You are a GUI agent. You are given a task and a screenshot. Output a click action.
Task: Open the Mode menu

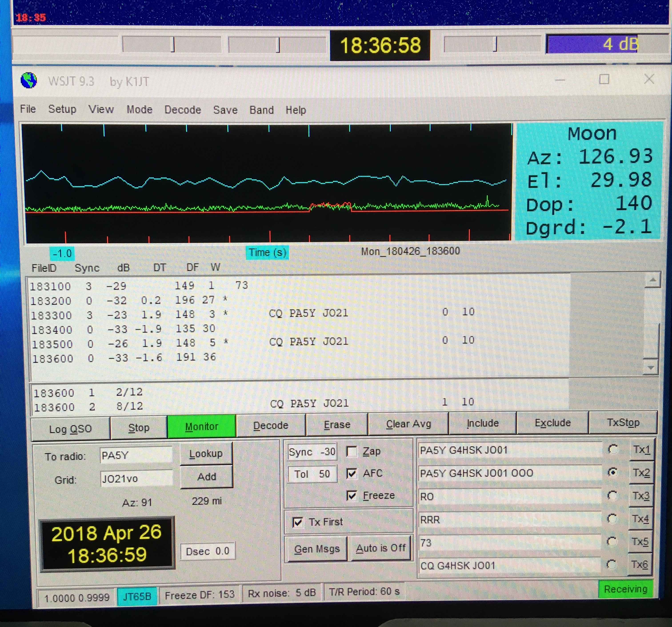coord(139,110)
